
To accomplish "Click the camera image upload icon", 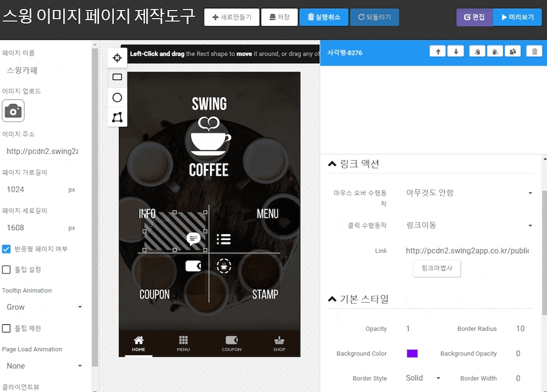I will click(13, 110).
